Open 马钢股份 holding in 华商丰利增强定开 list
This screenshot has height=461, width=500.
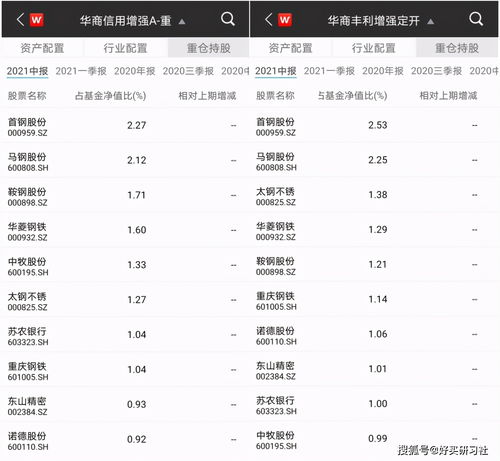pos(374,161)
